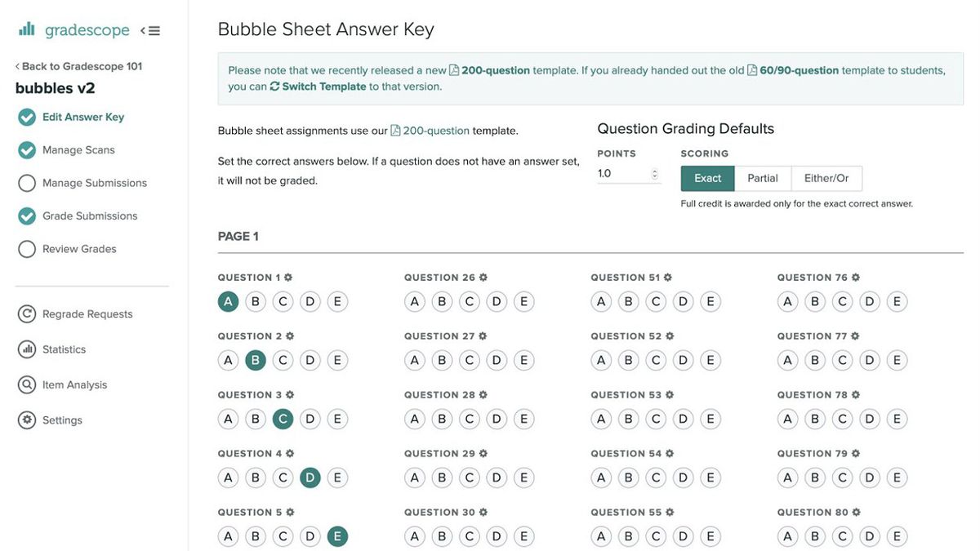The height and width of the screenshot is (551, 980).
Task: Click the gear next to Question 80
Action: tap(855, 511)
